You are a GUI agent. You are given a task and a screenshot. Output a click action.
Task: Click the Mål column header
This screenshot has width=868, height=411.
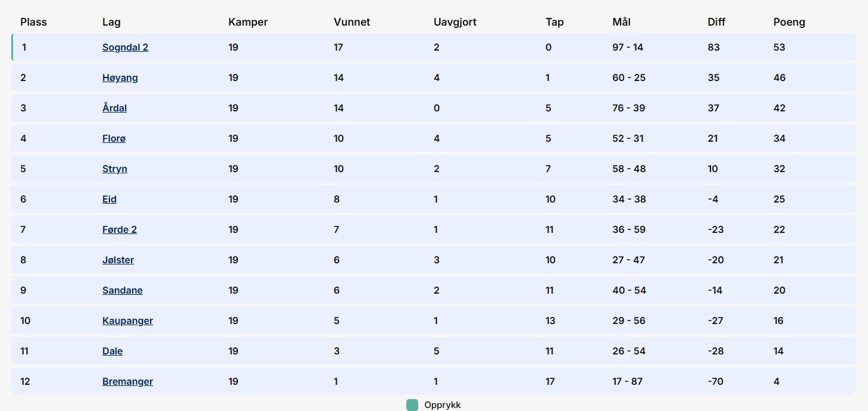coord(621,22)
